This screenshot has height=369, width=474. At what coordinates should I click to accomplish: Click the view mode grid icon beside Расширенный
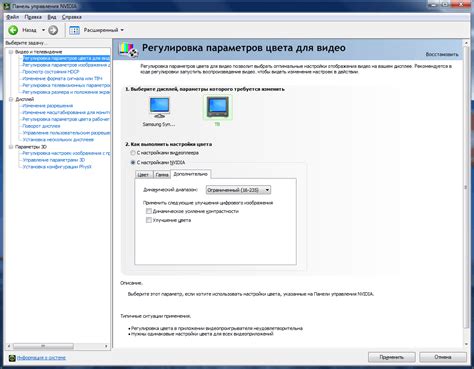click(x=74, y=30)
